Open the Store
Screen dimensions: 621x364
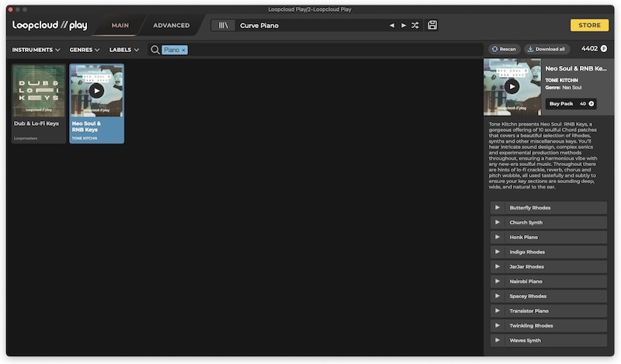click(x=589, y=26)
